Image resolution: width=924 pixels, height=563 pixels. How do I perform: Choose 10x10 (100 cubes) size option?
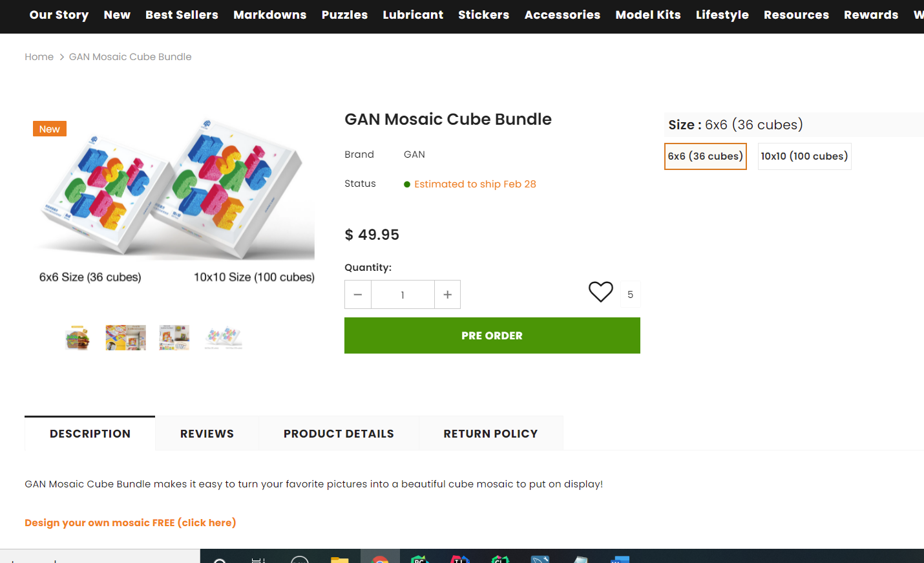click(804, 156)
